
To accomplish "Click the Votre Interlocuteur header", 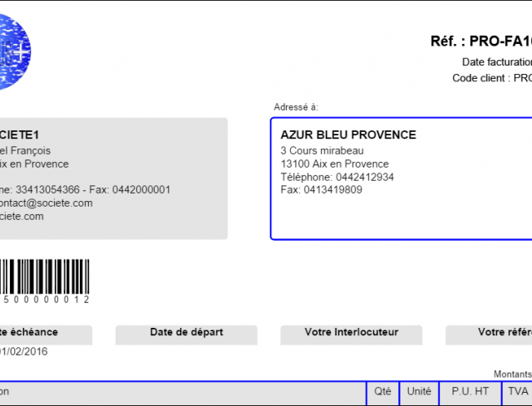I will [351, 332].
